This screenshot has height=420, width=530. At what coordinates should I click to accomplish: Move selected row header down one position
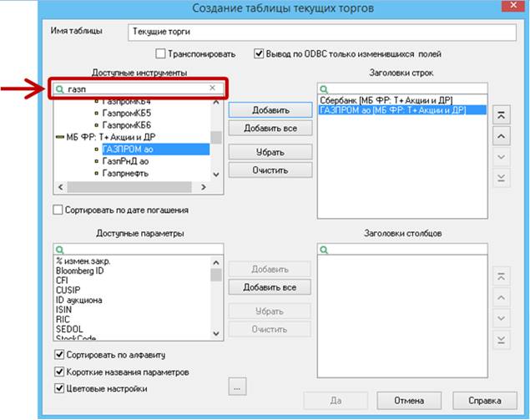[501, 157]
